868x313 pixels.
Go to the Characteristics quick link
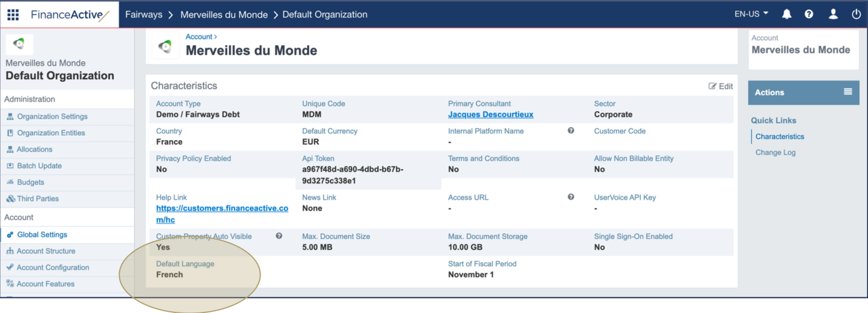780,137
